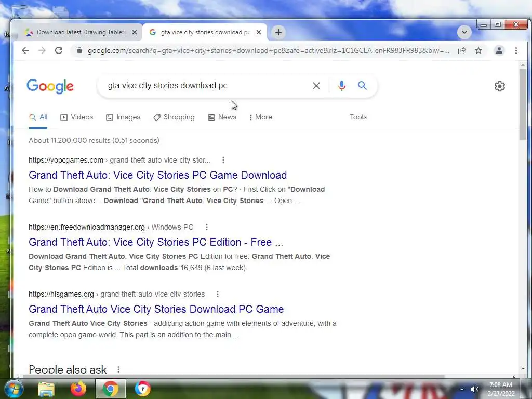Click the Chrome taskbar icon
Image resolution: width=532 pixels, height=399 pixels.
111,389
